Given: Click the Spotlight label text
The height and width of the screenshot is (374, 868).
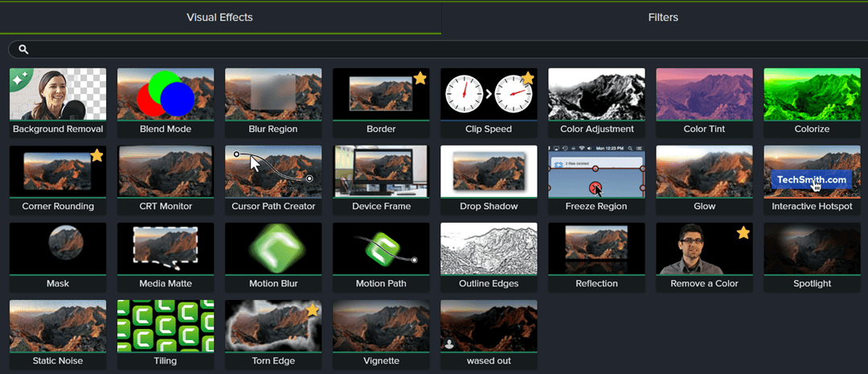Looking at the screenshot, I should (x=812, y=284).
